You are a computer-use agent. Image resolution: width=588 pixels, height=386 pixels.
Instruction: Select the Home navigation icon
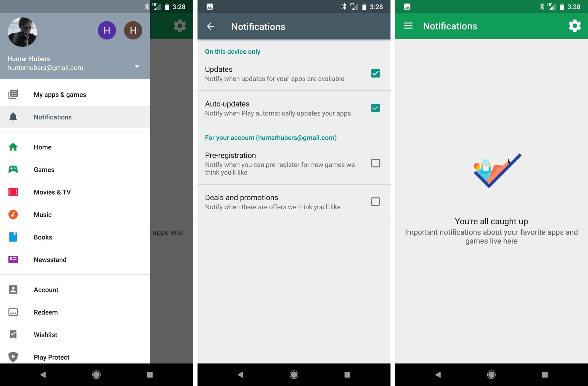pos(12,147)
